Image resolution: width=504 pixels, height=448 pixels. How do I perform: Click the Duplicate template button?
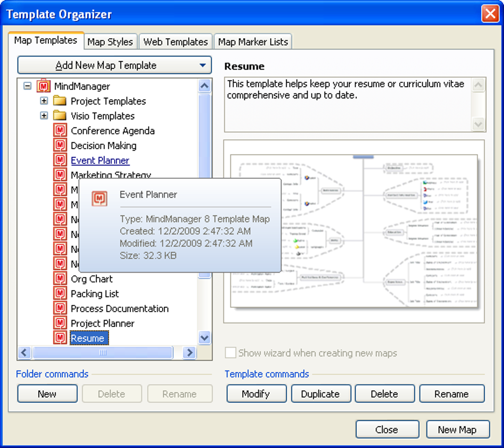321,394
